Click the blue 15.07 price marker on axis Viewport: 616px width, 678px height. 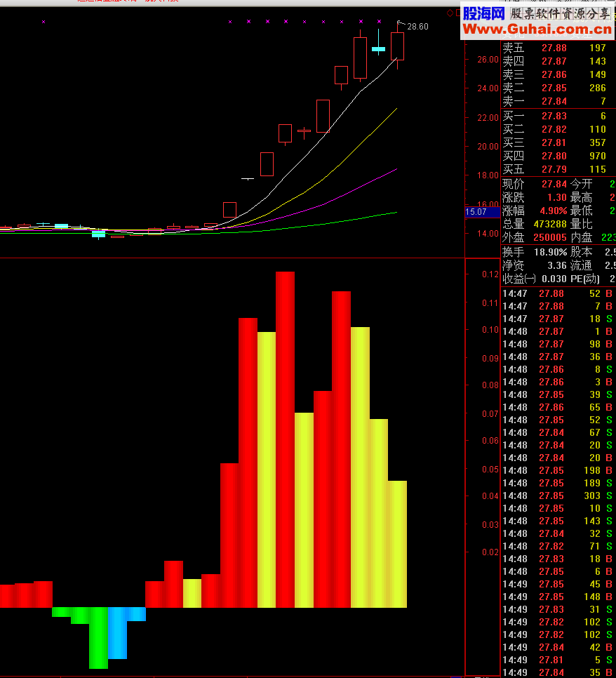(x=481, y=212)
